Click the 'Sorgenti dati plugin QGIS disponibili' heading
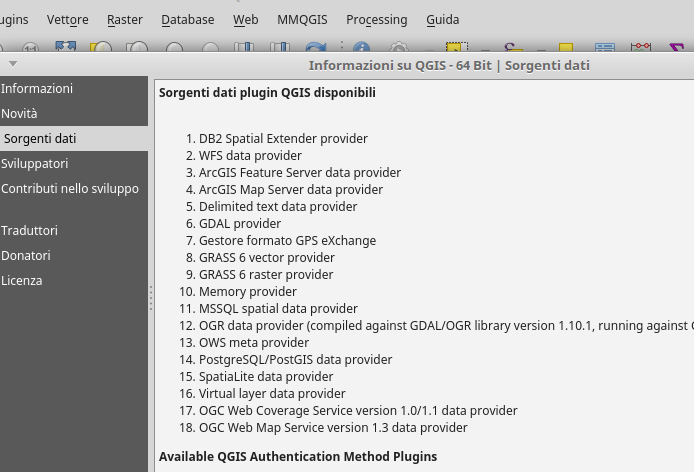694x472 pixels. pyautogui.click(x=267, y=93)
